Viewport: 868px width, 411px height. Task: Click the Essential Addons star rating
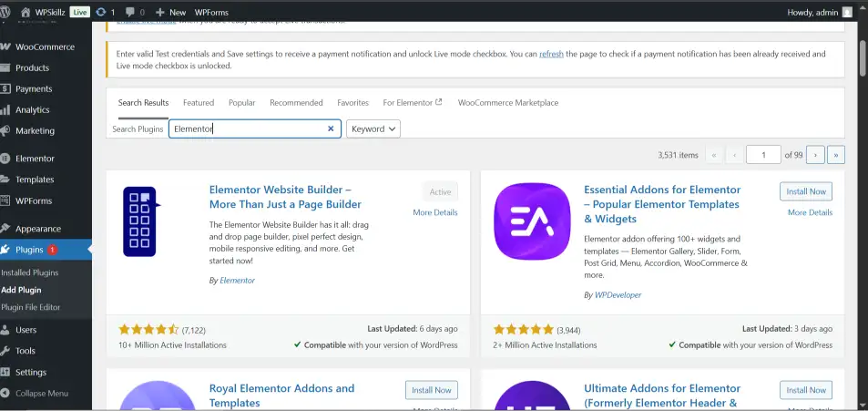click(x=523, y=330)
